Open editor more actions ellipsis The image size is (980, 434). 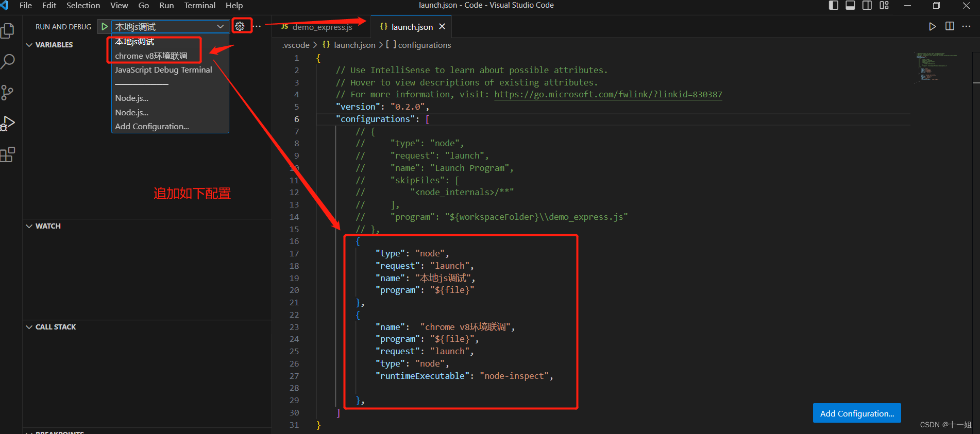[x=966, y=26]
